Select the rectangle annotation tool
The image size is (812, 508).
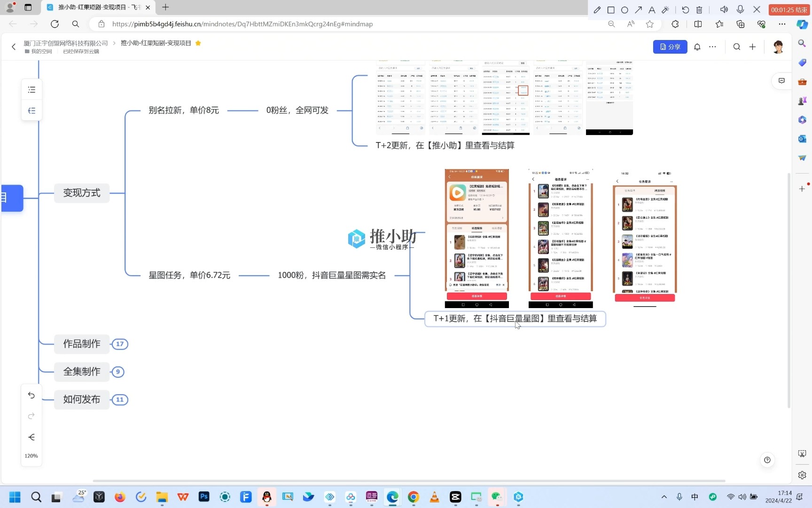[611, 9]
